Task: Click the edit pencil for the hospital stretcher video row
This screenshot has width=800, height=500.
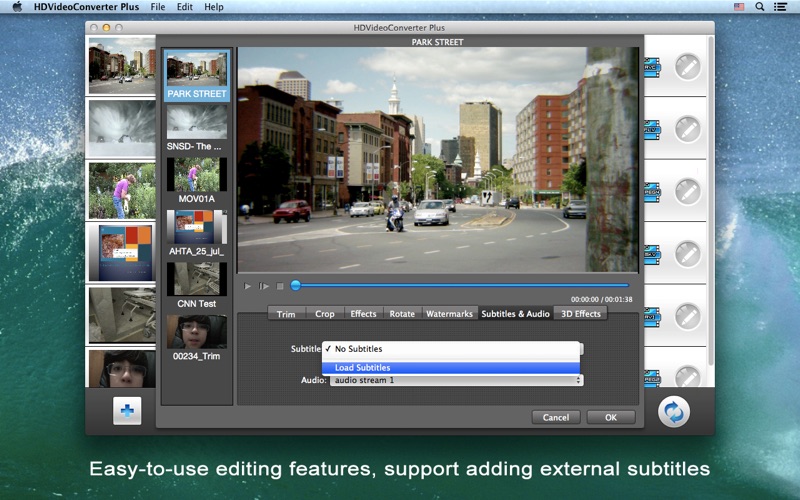Action: tap(688, 316)
